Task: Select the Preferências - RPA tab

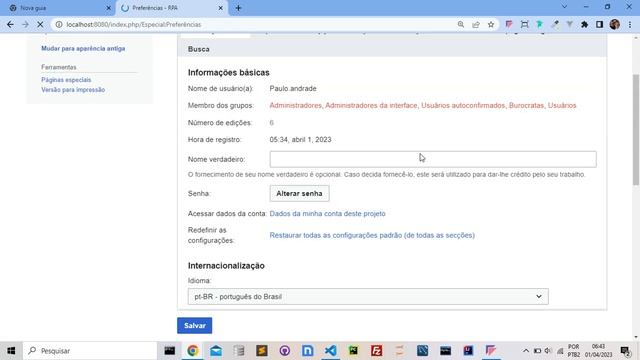Action: pos(171,8)
